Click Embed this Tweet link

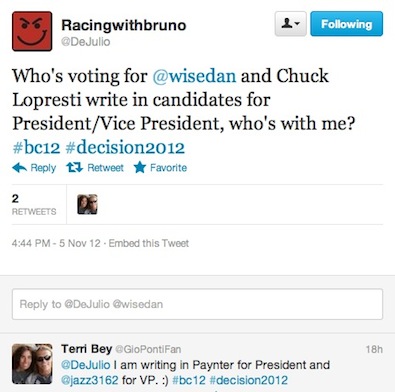149,243
